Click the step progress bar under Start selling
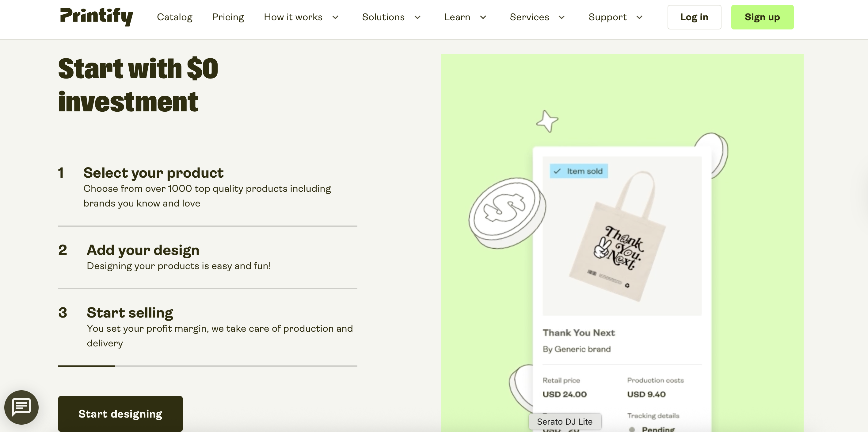This screenshot has height=432, width=868. pos(207,365)
